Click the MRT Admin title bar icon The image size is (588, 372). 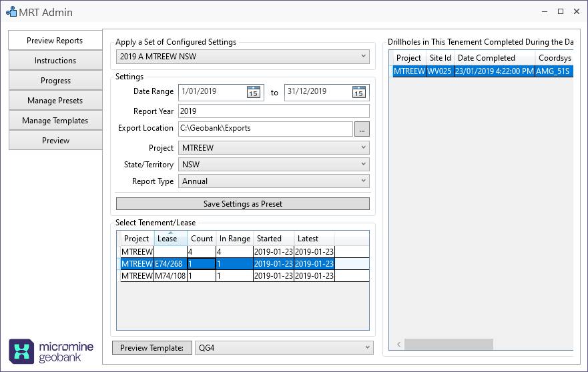pos(11,12)
